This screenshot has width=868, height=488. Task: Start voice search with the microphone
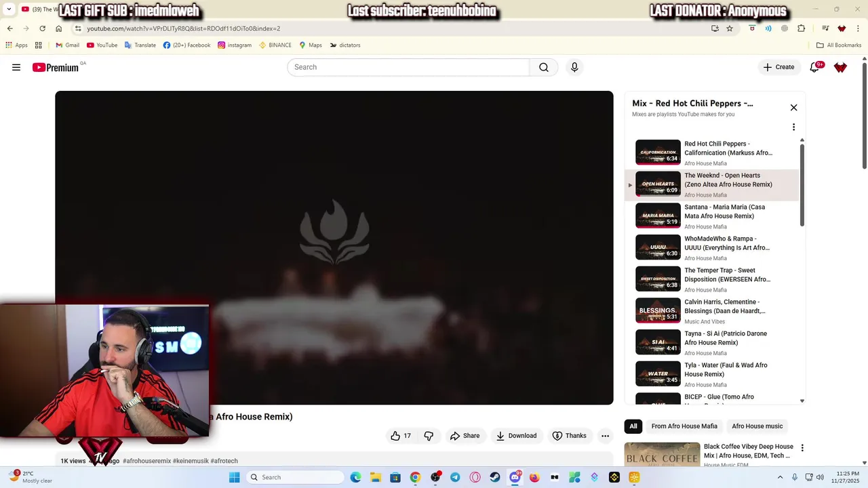click(x=574, y=67)
